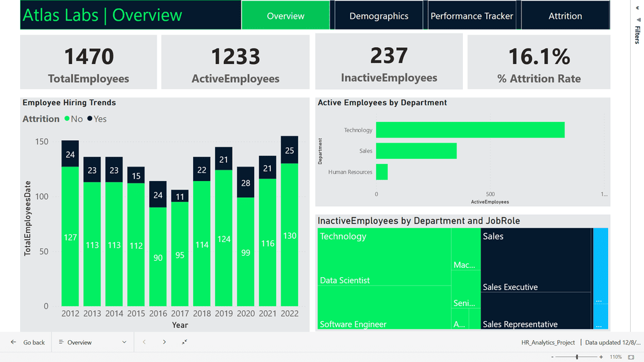644x362 pixels.
Task: Click the 2019 green segment labeled 124
Action: (223, 238)
